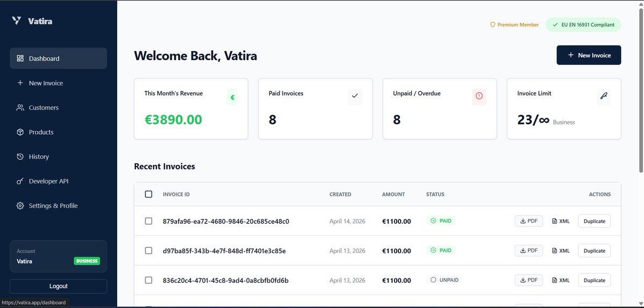Click the €3890.00 revenue value

click(x=173, y=119)
